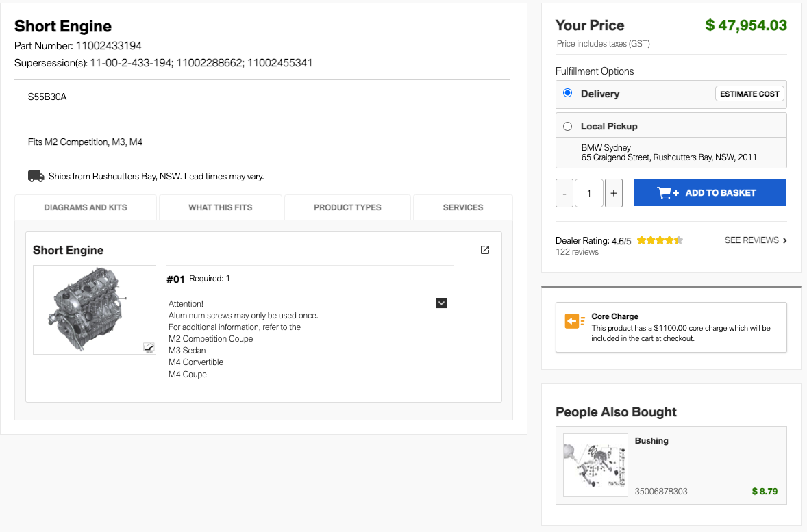Open the Short Engine diagram in new window icon
Viewport: 807px width, 532px height.
click(485, 250)
